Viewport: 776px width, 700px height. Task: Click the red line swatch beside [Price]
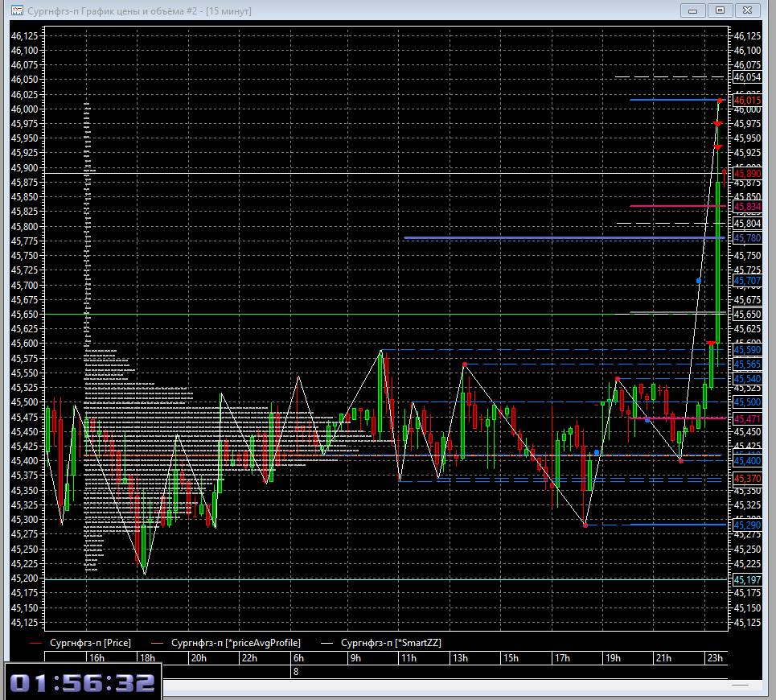pyautogui.click(x=35, y=643)
